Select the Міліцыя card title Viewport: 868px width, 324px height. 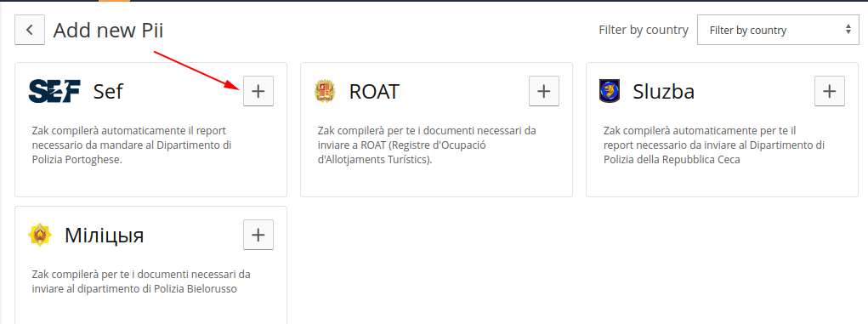[x=104, y=235]
